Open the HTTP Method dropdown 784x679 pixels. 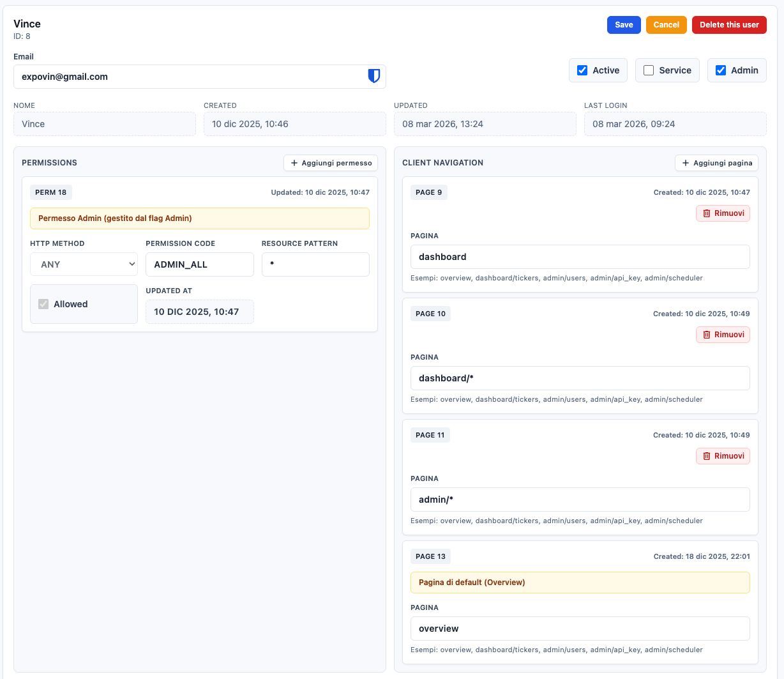point(84,264)
